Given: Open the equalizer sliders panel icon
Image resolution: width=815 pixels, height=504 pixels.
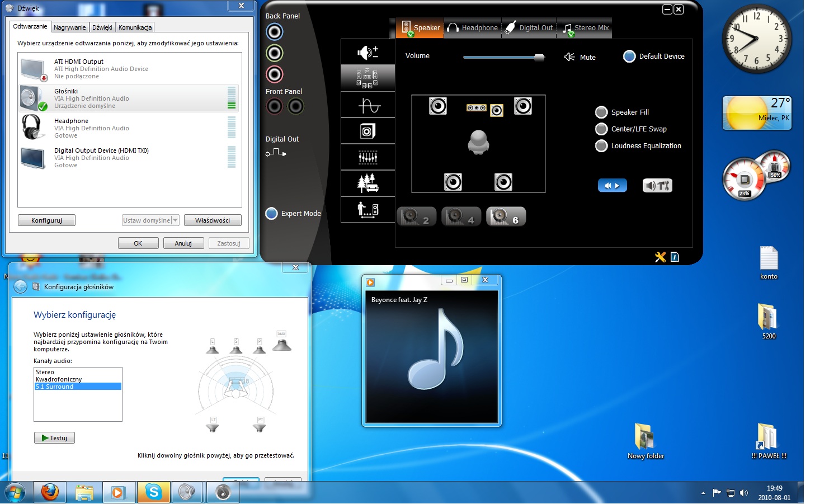Looking at the screenshot, I should point(368,157).
